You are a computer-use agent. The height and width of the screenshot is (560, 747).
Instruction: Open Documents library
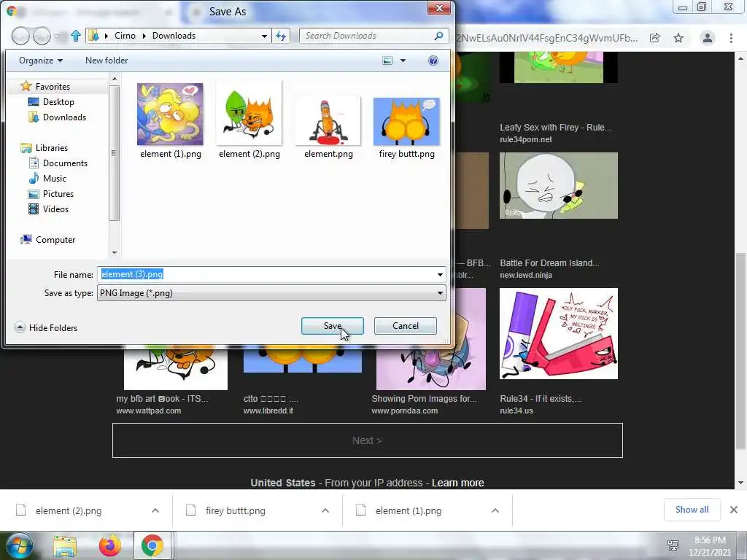tap(65, 163)
